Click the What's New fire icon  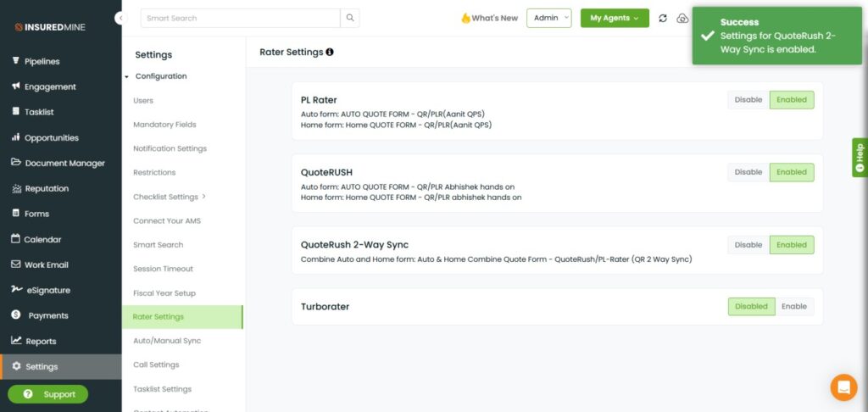click(465, 18)
